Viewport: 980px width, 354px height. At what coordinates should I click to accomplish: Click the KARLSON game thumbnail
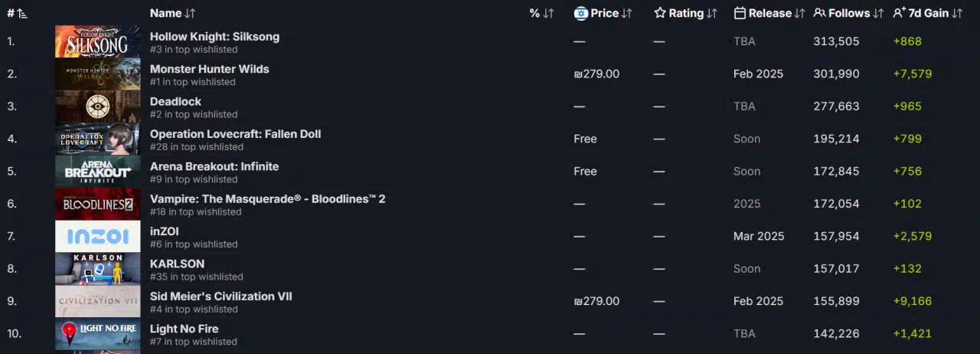(98, 269)
